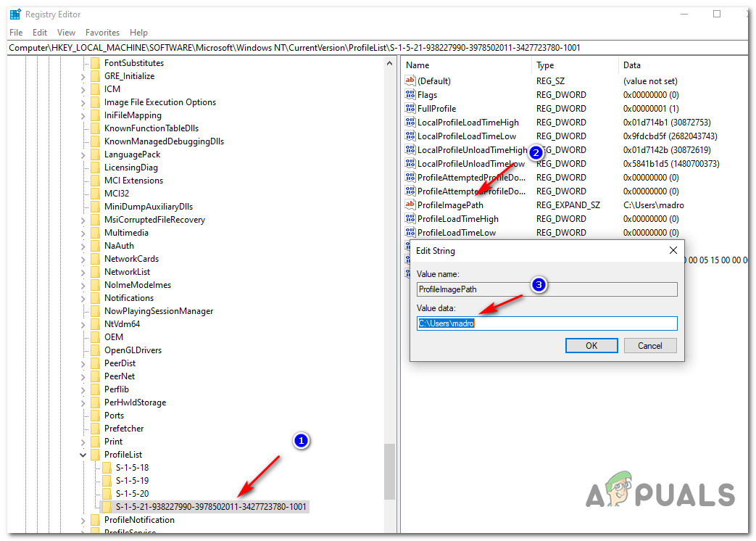Click the tree pane scroll up arrow

pos(389,63)
